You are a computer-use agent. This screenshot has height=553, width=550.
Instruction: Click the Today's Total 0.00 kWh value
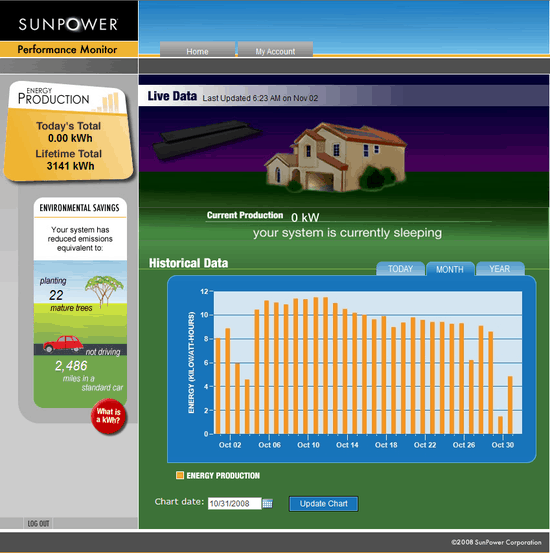[x=70, y=138]
